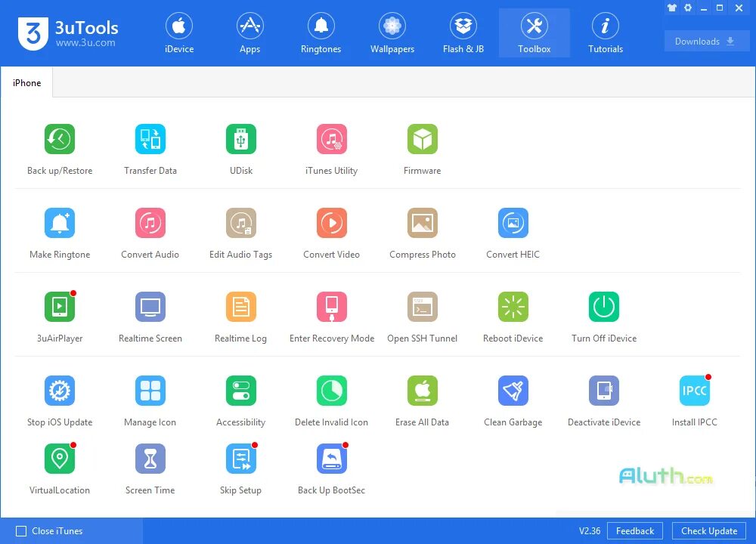
Task: Open the Clean Garbage tool
Action: pyautogui.click(x=513, y=391)
